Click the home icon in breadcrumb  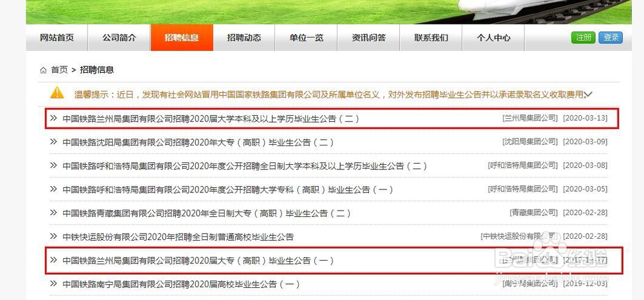point(43,70)
